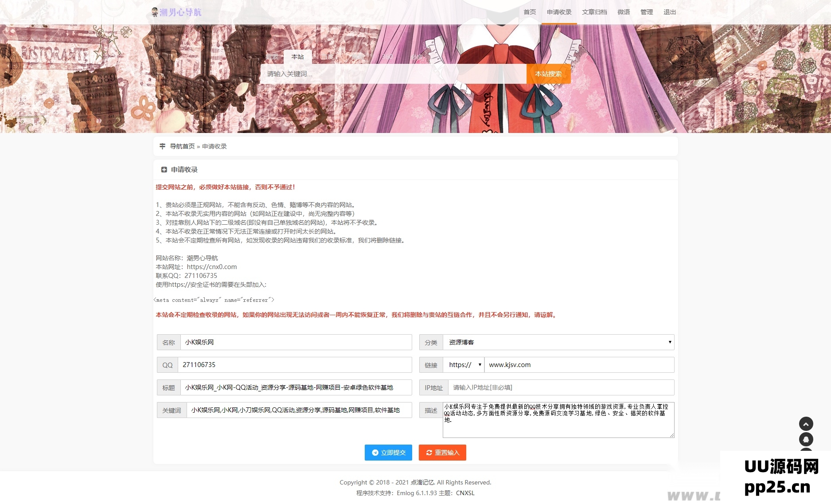The width and height of the screenshot is (831, 504).
Task: Open the QQ contact floating icon
Action: tap(806, 439)
